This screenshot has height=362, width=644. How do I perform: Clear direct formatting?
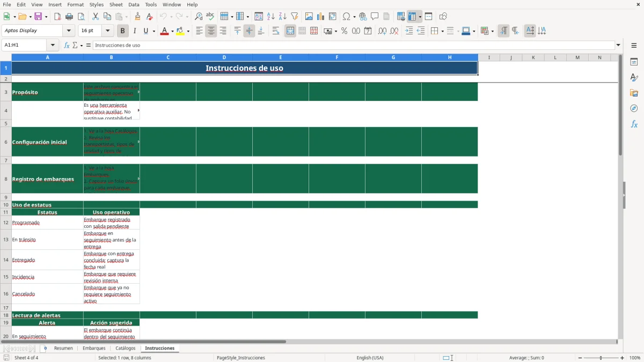tap(149, 17)
